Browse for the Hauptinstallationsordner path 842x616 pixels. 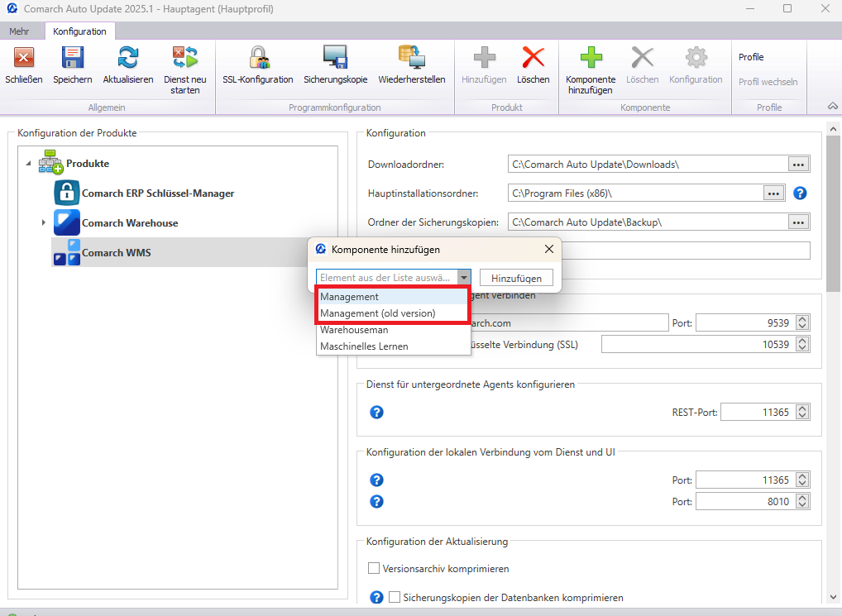pyautogui.click(x=773, y=193)
